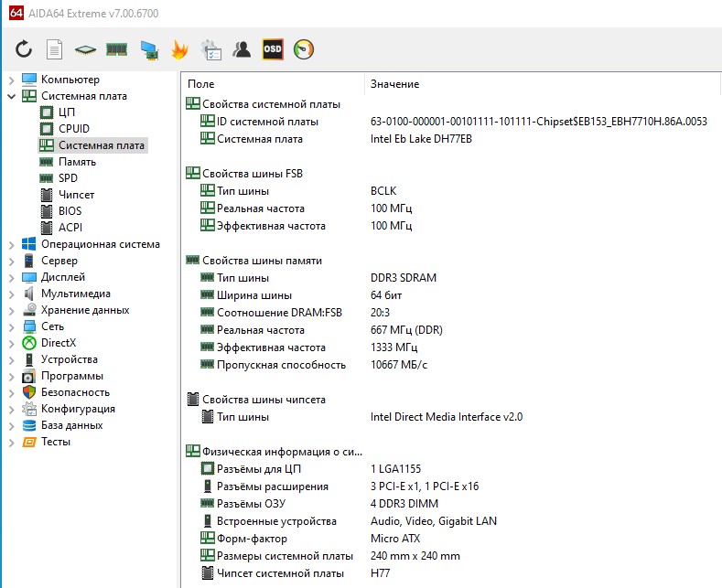Click the AIDA64 app logo icon
The image size is (722, 588).
[x=16, y=13]
